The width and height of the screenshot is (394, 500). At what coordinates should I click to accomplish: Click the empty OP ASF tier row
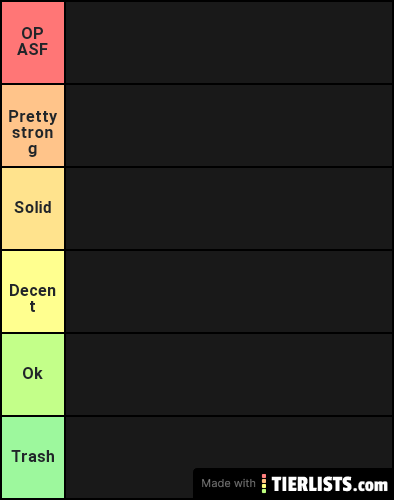click(x=229, y=42)
